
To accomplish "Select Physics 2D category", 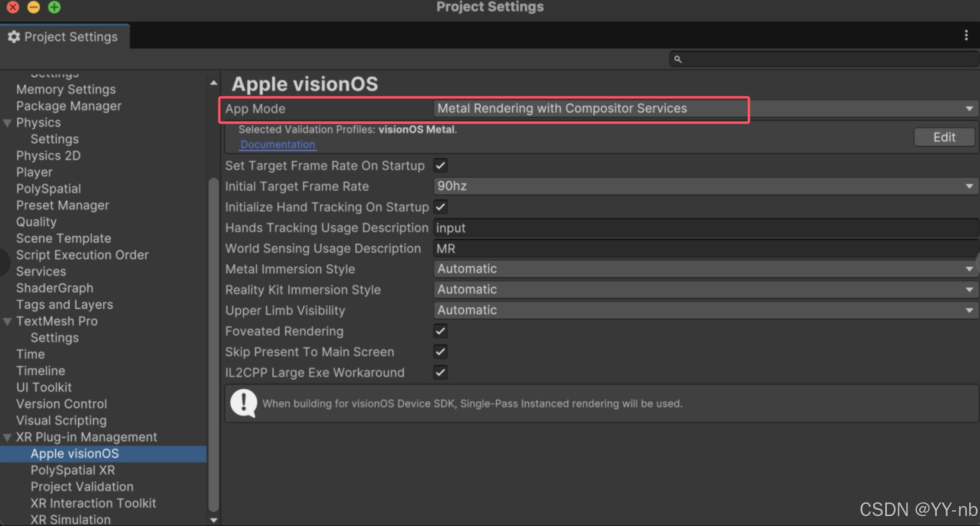I will tap(48, 156).
